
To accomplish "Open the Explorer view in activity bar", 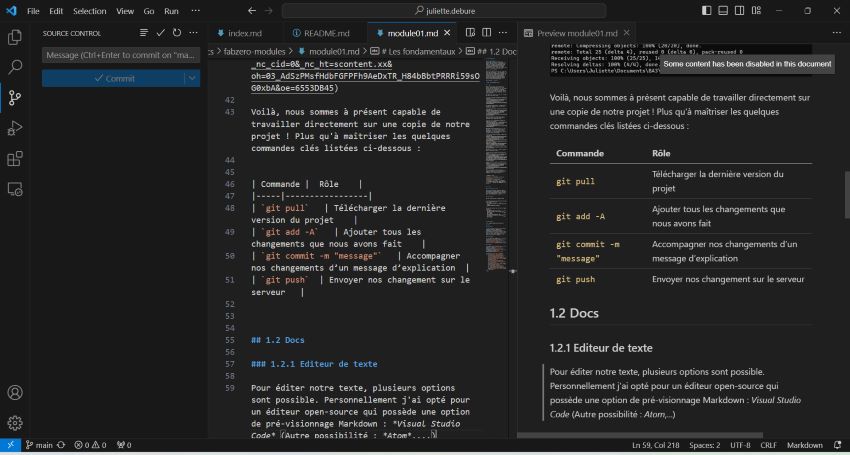I will tap(15, 37).
